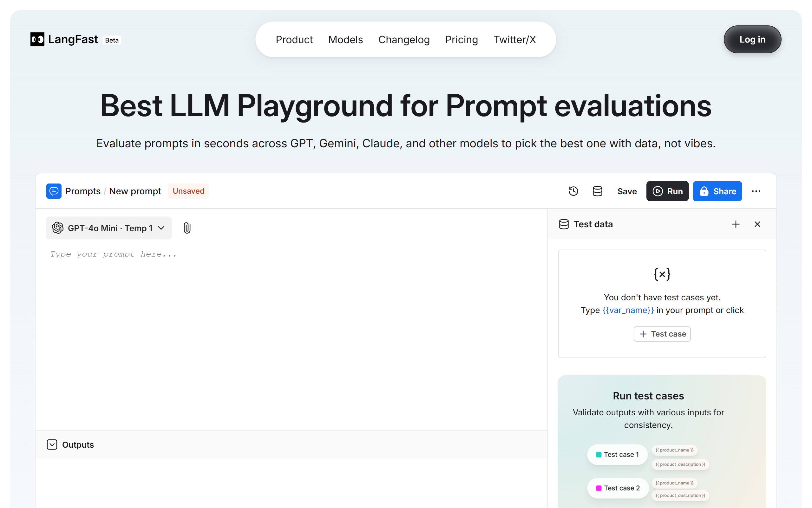Click the {{var_name}} variable hint
The width and height of the screenshot is (812, 508).
click(628, 310)
